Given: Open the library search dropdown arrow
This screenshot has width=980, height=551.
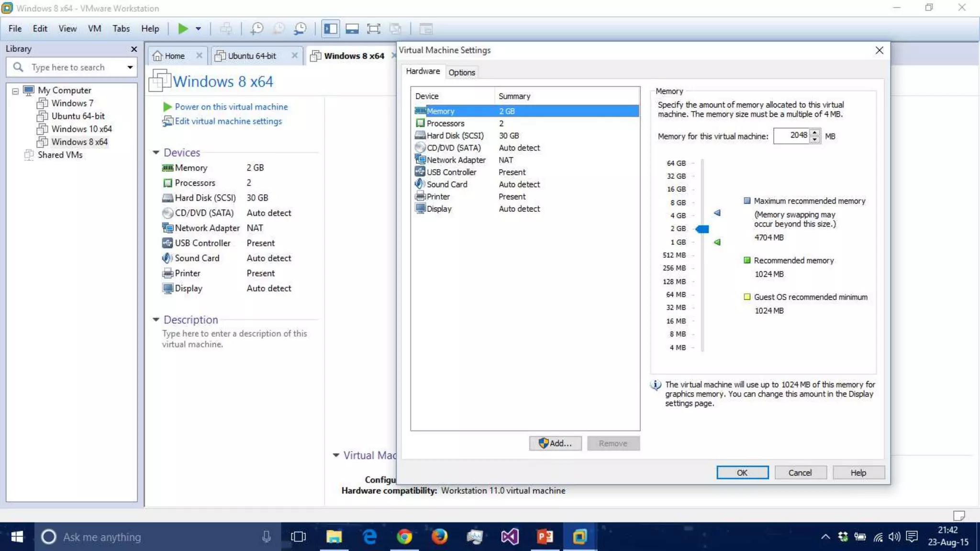Looking at the screenshot, I should [130, 67].
